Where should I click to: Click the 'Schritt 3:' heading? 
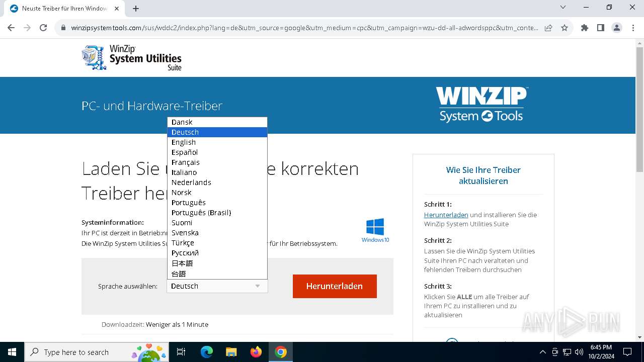[x=438, y=286]
